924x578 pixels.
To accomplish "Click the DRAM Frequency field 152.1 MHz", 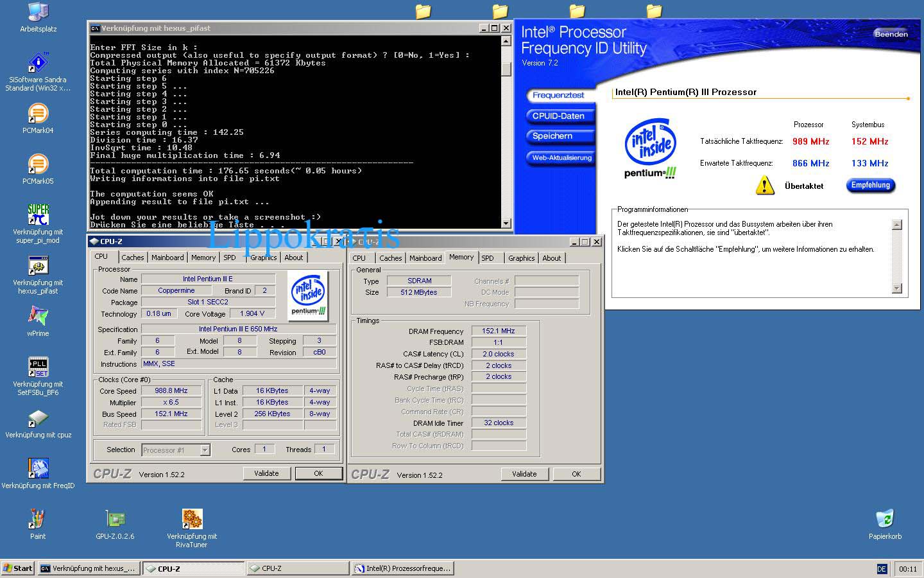I will tap(499, 331).
